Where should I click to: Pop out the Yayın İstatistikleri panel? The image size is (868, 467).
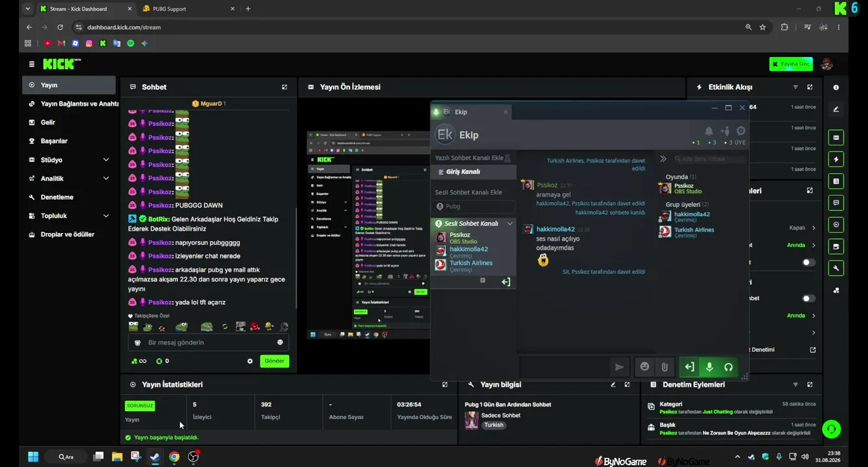445,385
